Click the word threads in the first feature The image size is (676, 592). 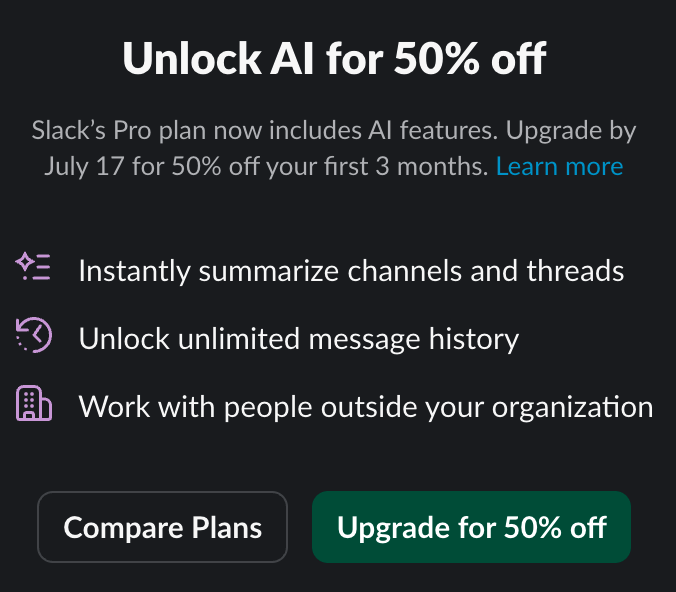tap(575, 271)
